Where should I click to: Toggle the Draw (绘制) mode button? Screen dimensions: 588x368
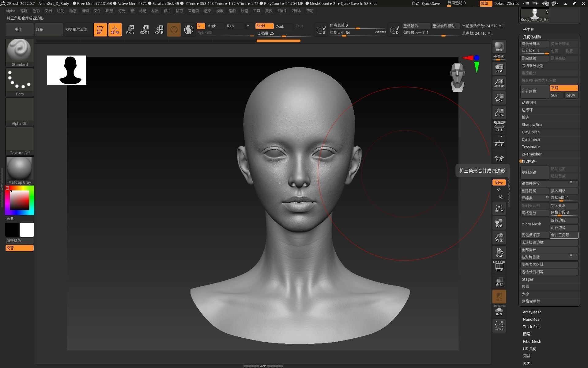115,30
